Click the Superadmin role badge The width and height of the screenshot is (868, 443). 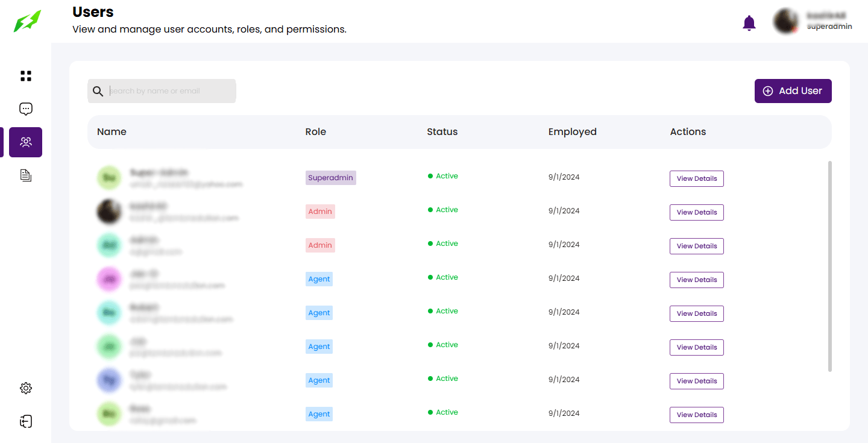point(330,178)
